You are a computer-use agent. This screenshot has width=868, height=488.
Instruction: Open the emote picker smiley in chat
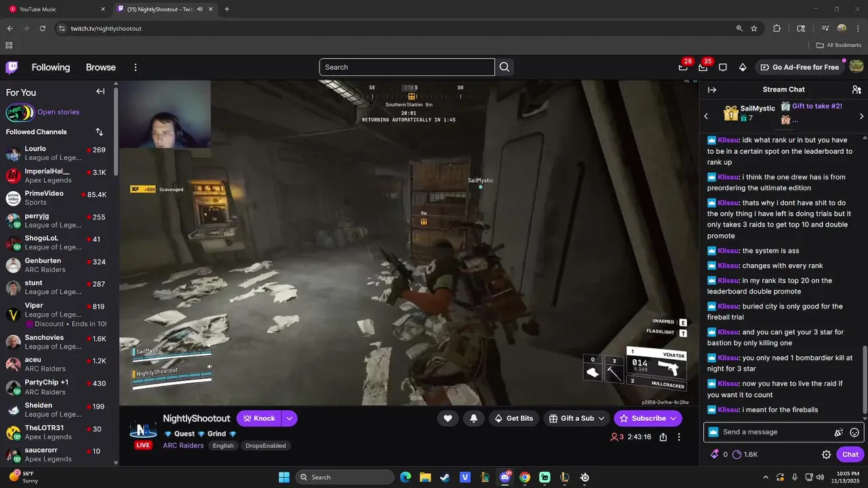pos(854,432)
